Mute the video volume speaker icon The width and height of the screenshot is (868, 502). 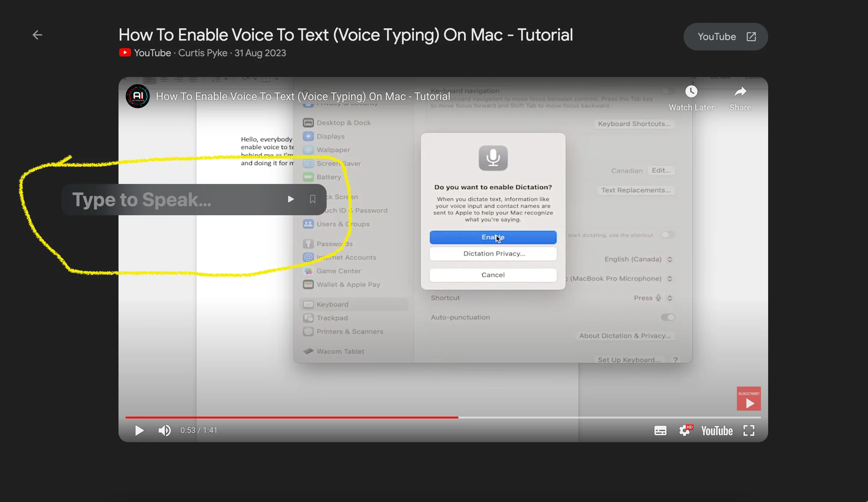[x=164, y=430]
